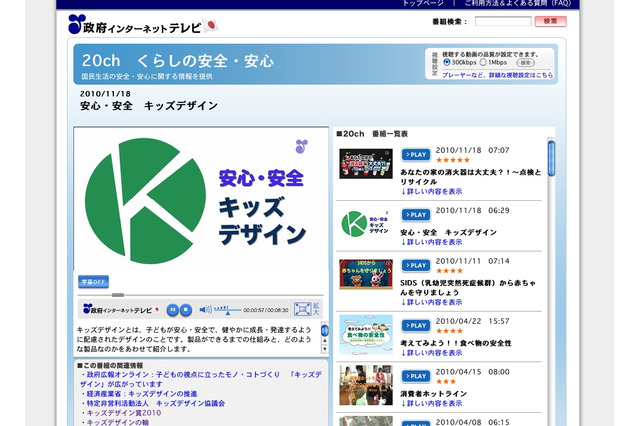Stop the video playback

point(186,310)
